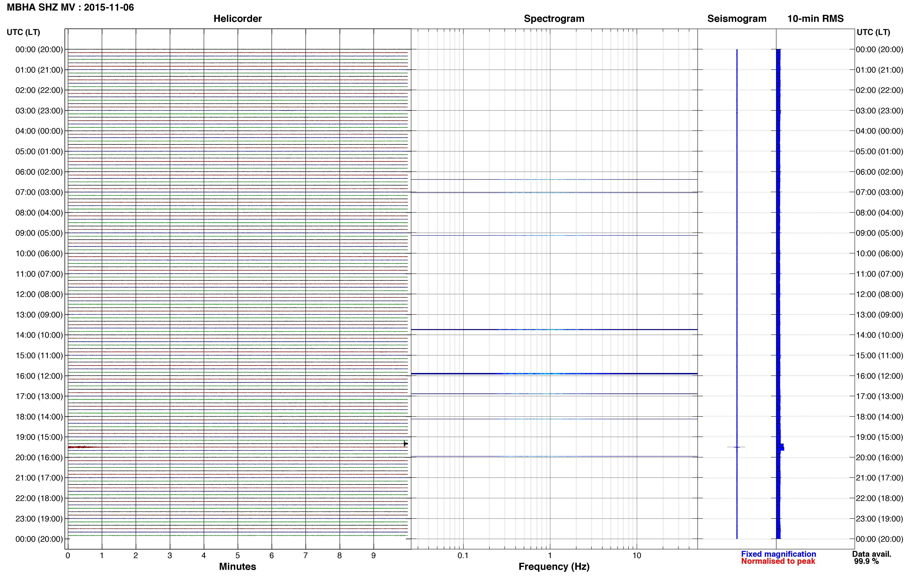
Task: Click the "UTC (LT)" label beside the RMS panel
Action: point(873,32)
